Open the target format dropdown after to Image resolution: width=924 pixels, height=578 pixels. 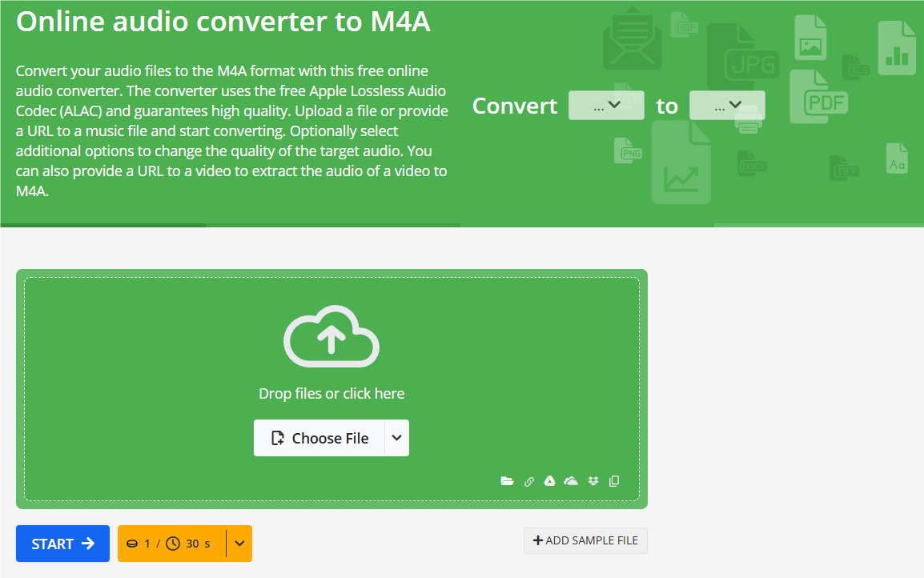(727, 105)
